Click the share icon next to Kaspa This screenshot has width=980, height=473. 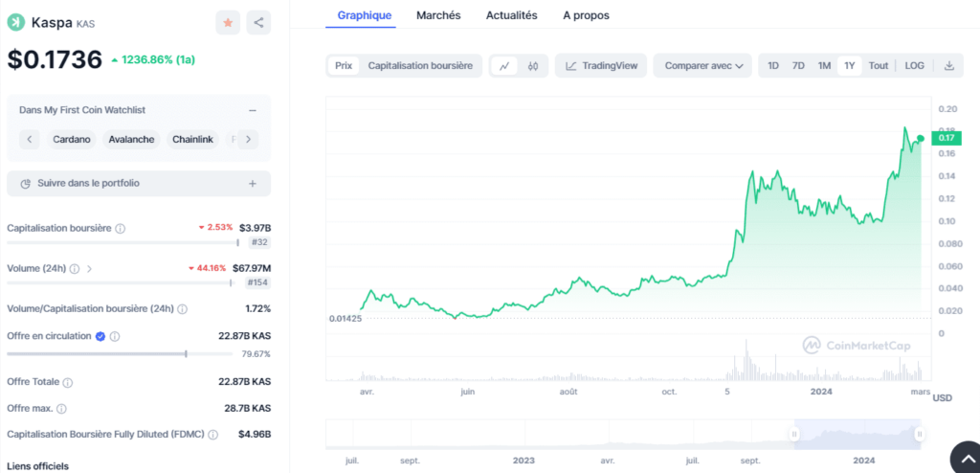pos(257,22)
